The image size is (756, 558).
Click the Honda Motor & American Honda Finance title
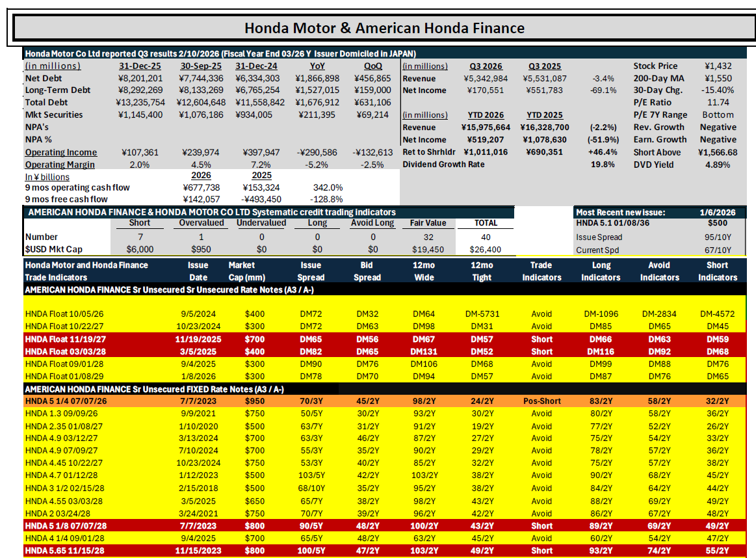click(384, 28)
